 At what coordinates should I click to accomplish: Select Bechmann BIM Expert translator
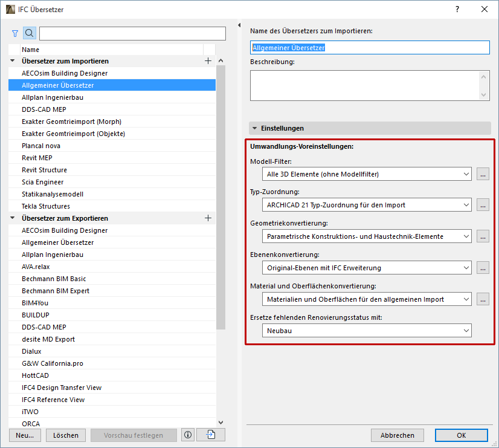(112, 291)
